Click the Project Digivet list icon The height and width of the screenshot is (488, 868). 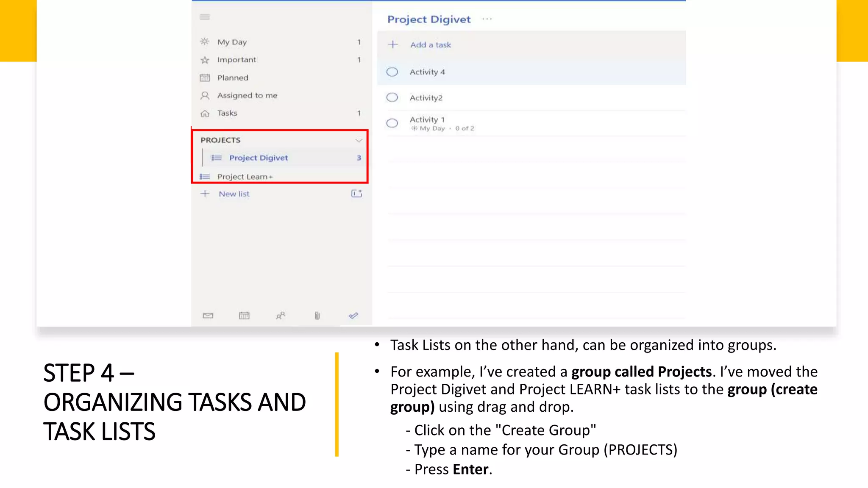point(217,158)
